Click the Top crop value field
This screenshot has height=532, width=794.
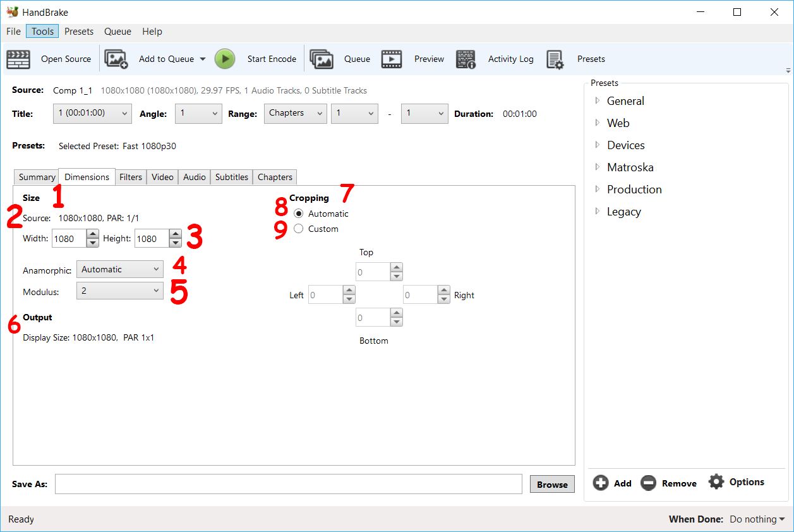[x=373, y=272]
